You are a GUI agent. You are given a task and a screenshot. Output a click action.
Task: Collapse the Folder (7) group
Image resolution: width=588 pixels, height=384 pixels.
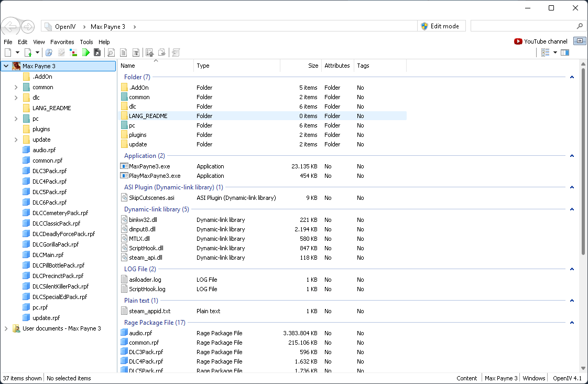click(572, 77)
